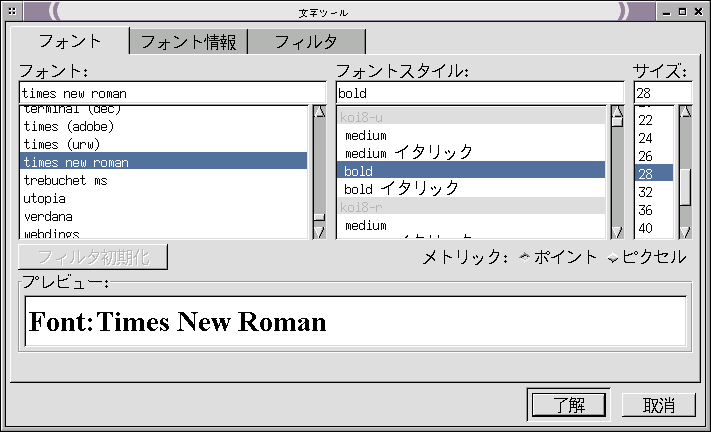Click the フィルタ初期化 button

click(x=93, y=257)
